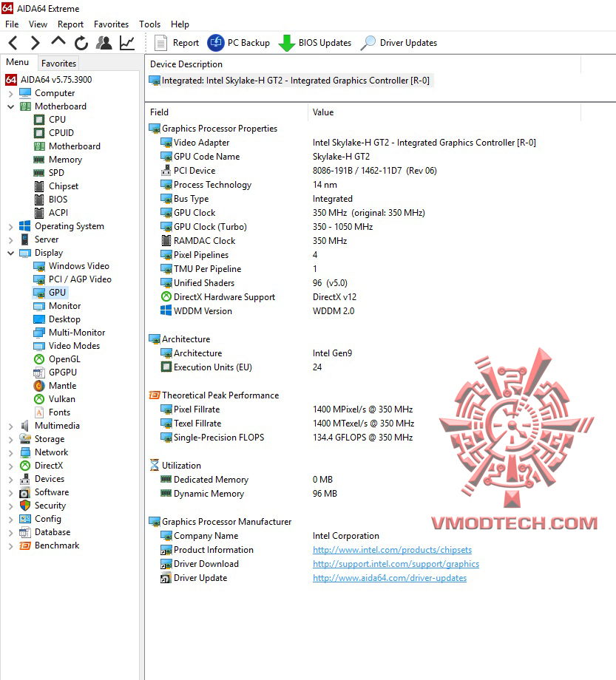
Task: Open the intel.com products chipsets link
Action: [x=392, y=550]
